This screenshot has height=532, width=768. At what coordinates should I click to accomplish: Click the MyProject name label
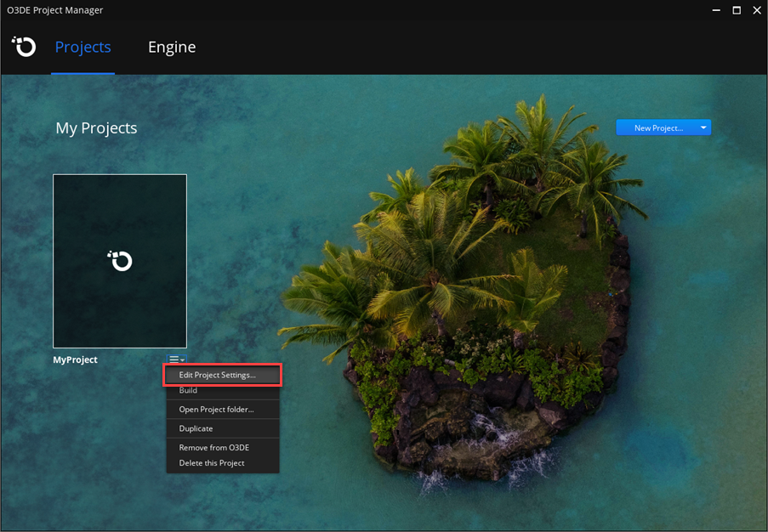coord(75,359)
